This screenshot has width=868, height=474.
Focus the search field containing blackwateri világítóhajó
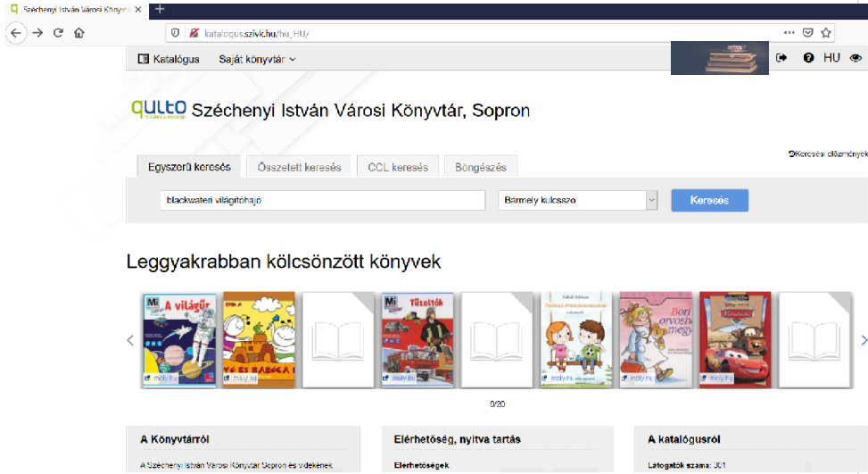(x=322, y=201)
